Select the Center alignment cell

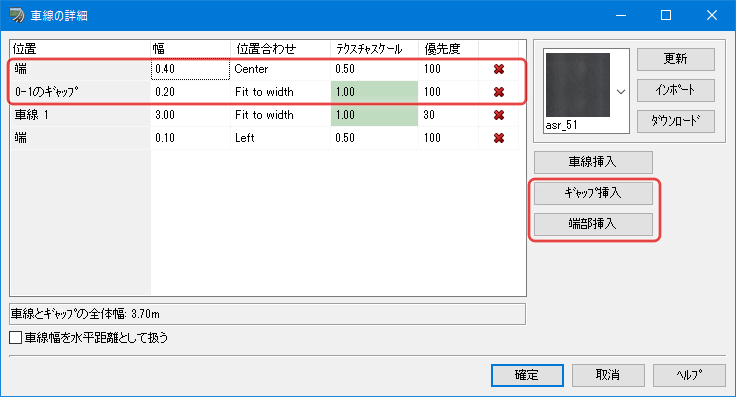click(280, 69)
